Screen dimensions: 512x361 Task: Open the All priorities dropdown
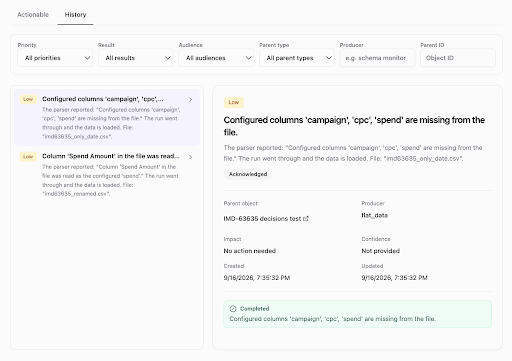55,58
